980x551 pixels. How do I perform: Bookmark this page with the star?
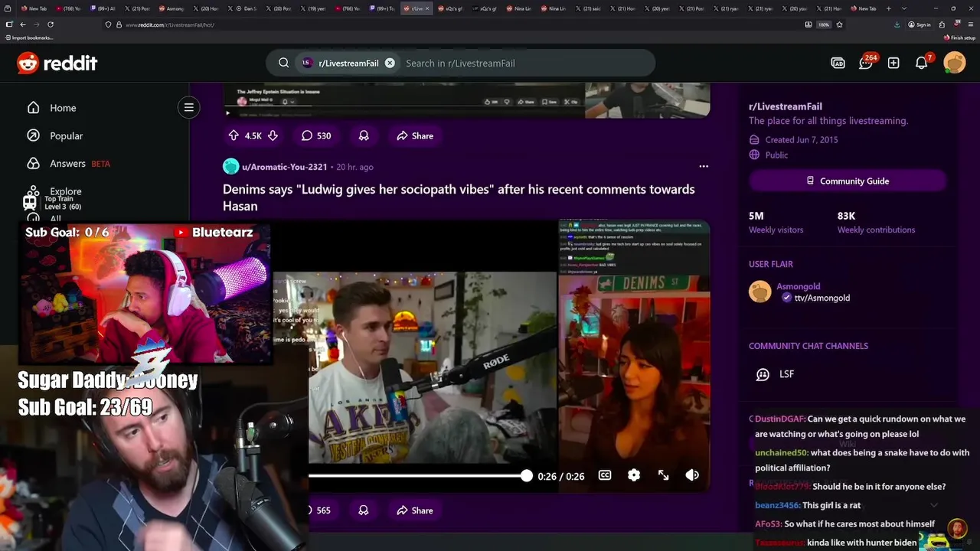[839, 24]
